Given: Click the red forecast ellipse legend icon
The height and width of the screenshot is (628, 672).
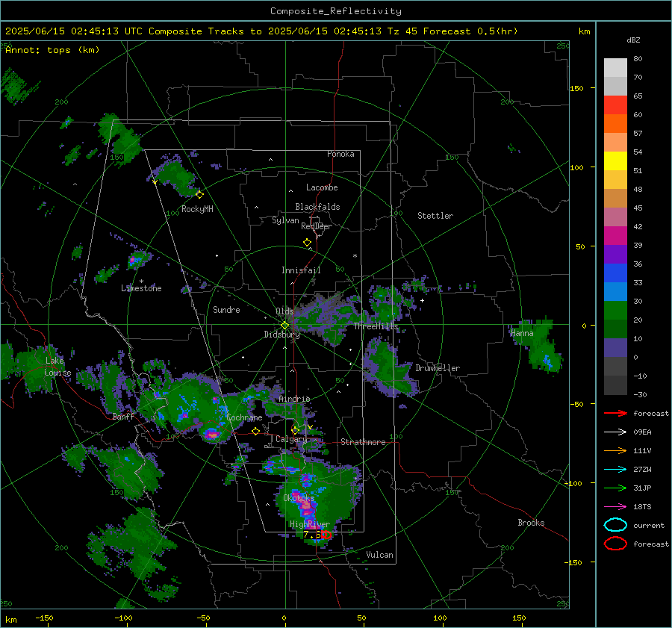Looking at the screenshot, I should pos(615,544).
